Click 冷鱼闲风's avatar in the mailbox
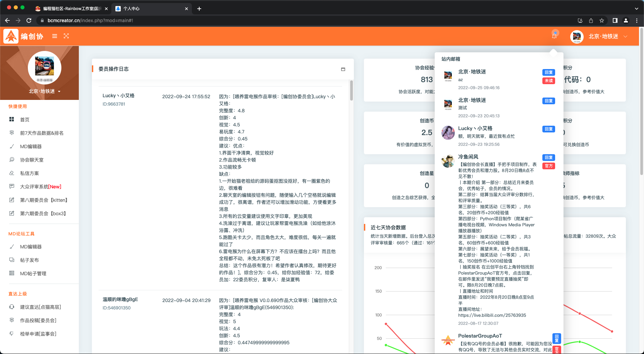The height and width of the screenshot is (354, 644). 448,161
